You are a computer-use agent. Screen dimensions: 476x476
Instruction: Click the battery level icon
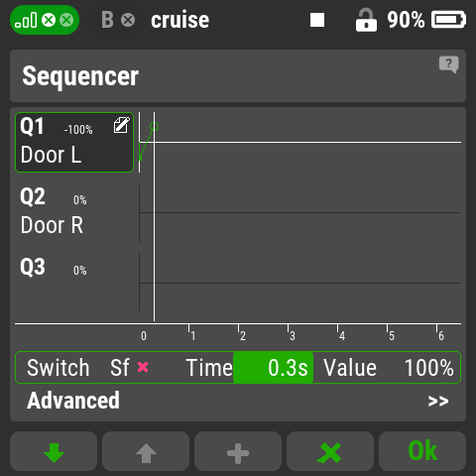pyautogui.click(x=448, y=20)
